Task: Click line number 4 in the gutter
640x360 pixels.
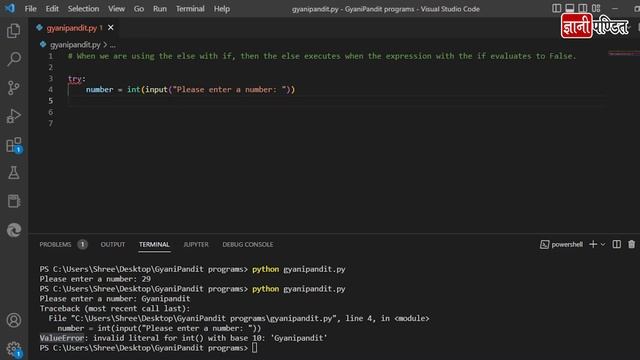Action: coord(51,89)
